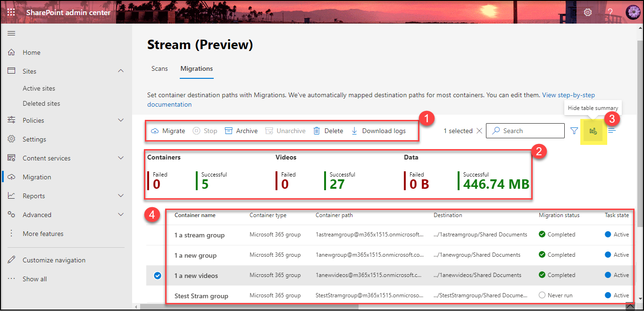Expand the Policies navigation section
The image size is (644, 311).
pyautogui.click(x=121, y=120)
